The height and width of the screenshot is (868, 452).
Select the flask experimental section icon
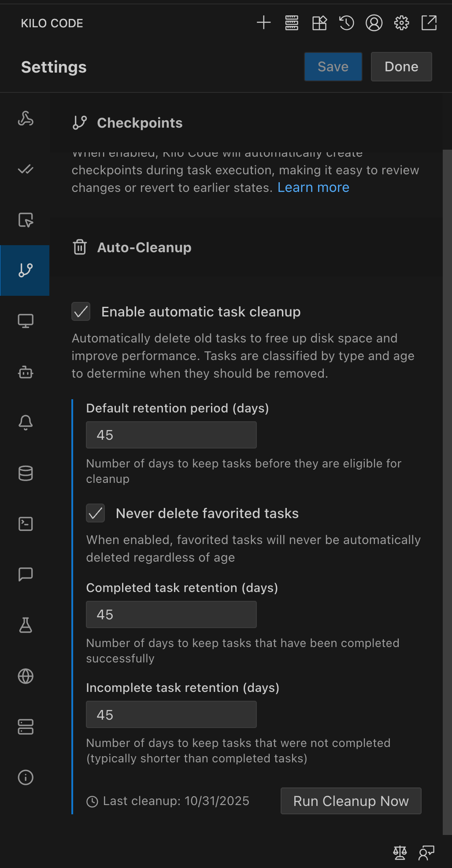coord(26,625)
